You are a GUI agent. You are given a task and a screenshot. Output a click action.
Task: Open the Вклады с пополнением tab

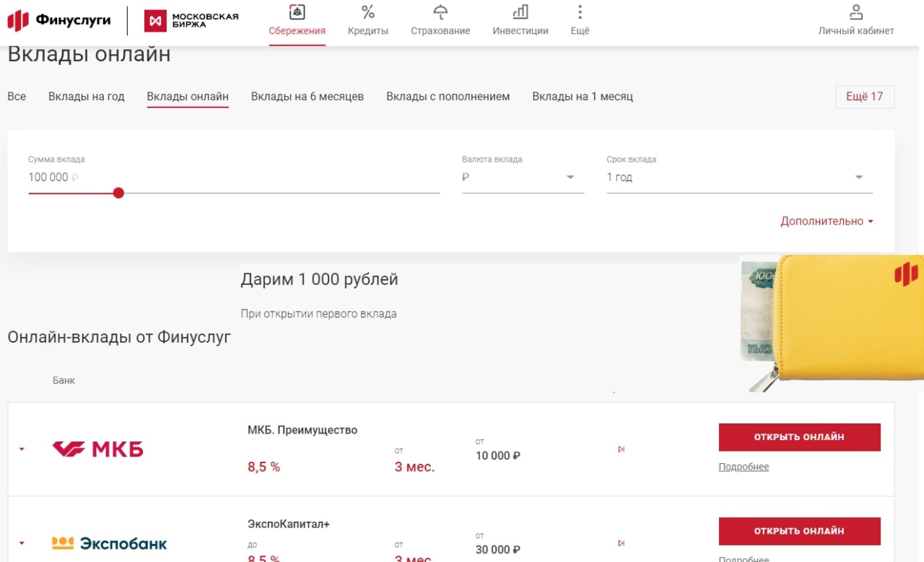coord(448,97)
